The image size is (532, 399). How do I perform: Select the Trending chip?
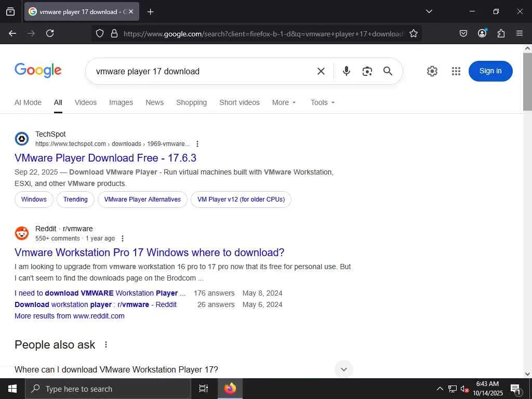(x=75, y=199)
